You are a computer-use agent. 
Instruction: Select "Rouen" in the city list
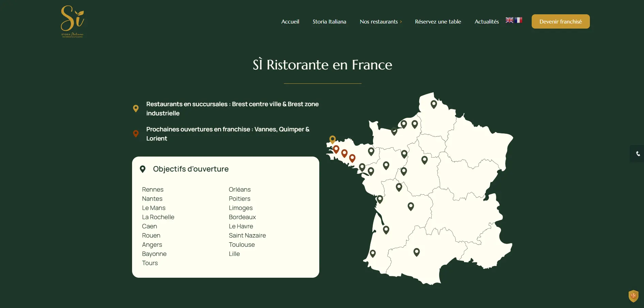point(151,236)
